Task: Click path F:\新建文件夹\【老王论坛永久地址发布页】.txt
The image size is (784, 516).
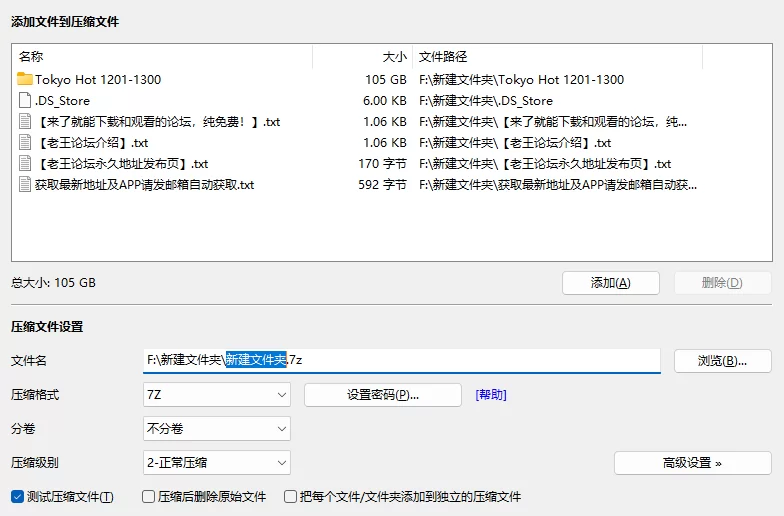Action: coord(545,164)
